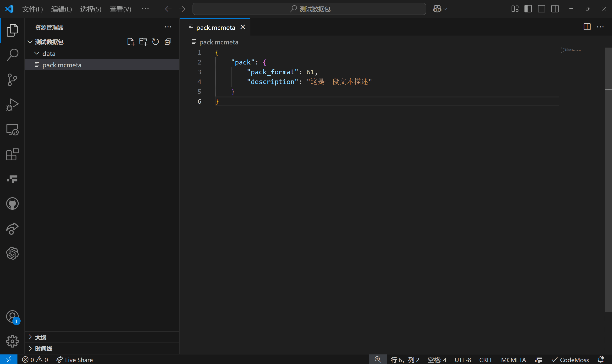Toggle secondary side bar visibility

click(x=555, y=9)
